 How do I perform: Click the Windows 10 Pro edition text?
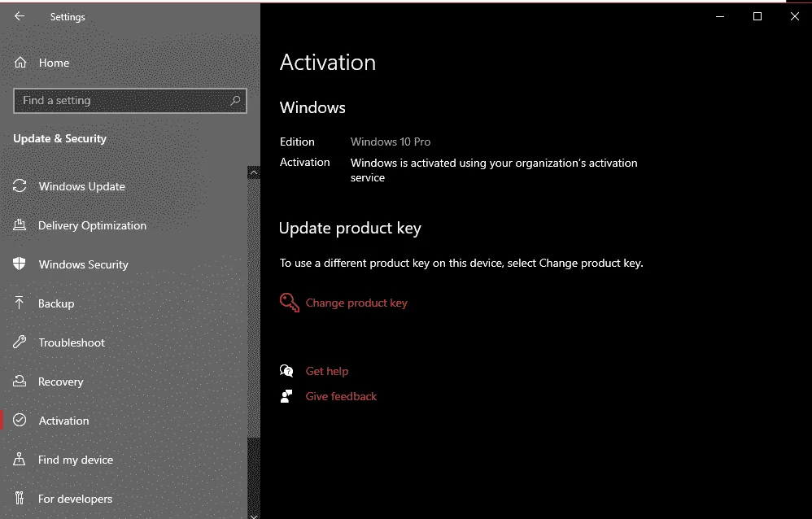click(x=391, y=142)
